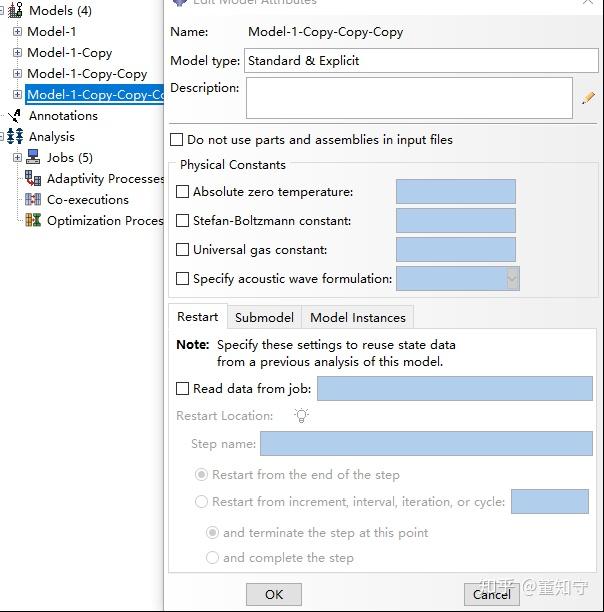Click the Jobs computer icon
The height and width of the screenshot is (612, 604).
point(33,157)
